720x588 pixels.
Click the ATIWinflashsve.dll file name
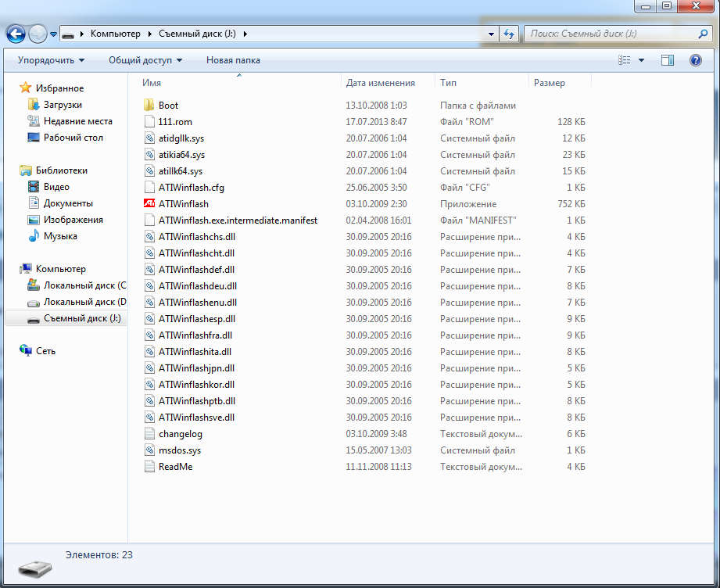pos(196,418)
